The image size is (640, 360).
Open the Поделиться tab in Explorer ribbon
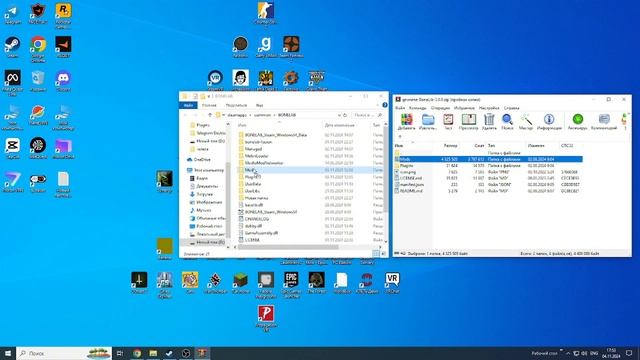236,105
